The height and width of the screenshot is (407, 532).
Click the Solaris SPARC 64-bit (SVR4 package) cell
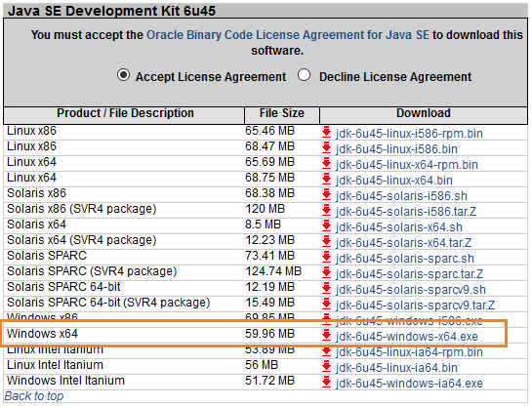(108, 303)
